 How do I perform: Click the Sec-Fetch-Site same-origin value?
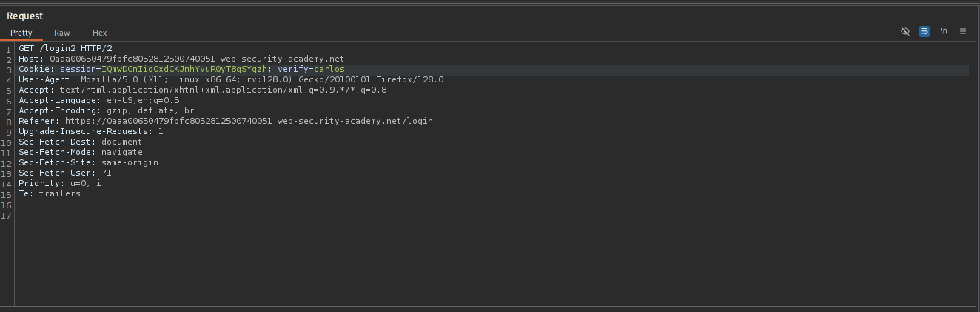(130, 162)
